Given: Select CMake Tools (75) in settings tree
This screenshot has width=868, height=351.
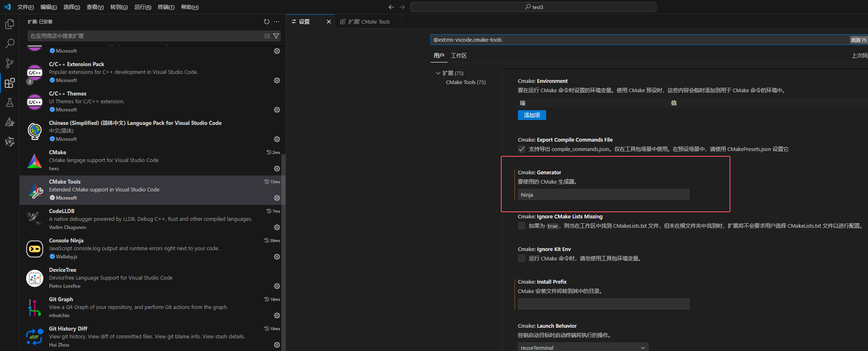Looking at the screenshot, I should tap(466, 82).
